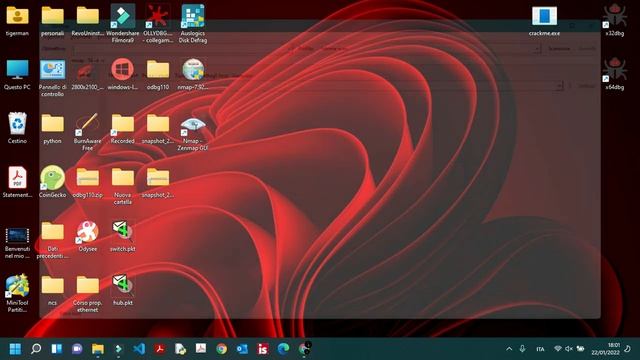Click the microphone tray icon

click(522, 349)
